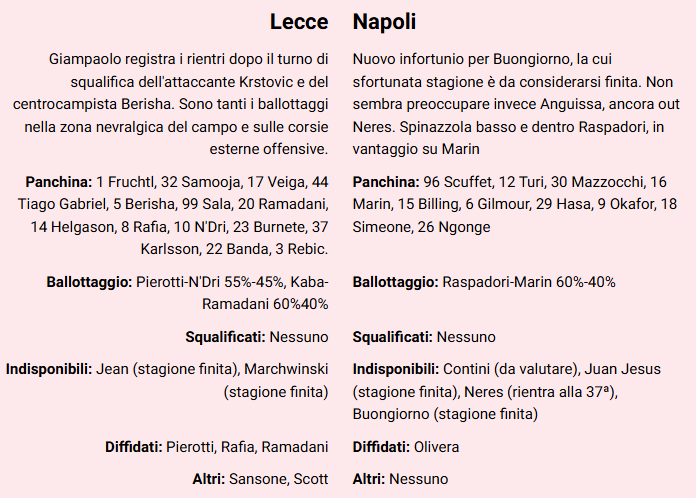Click the Indisponibili label under Napoli
The width and height of the screenshot is (696, 498).
click(x=395, y=369)
